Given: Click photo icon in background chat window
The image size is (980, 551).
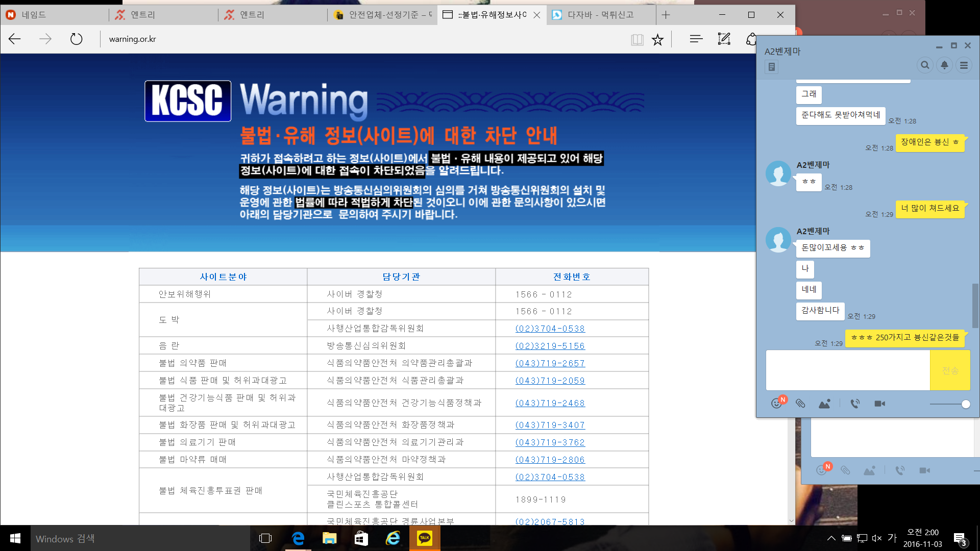Looking at the screenshot, I should point(869,470).
